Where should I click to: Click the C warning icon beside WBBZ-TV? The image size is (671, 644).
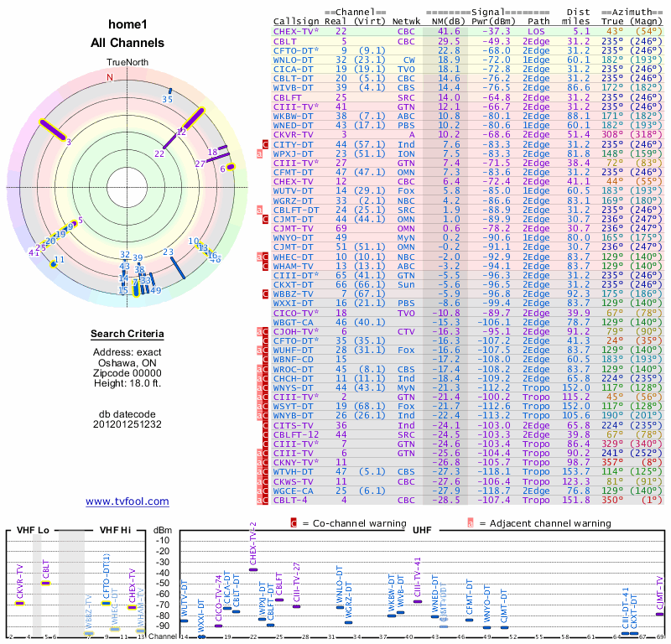coord(265,294)
